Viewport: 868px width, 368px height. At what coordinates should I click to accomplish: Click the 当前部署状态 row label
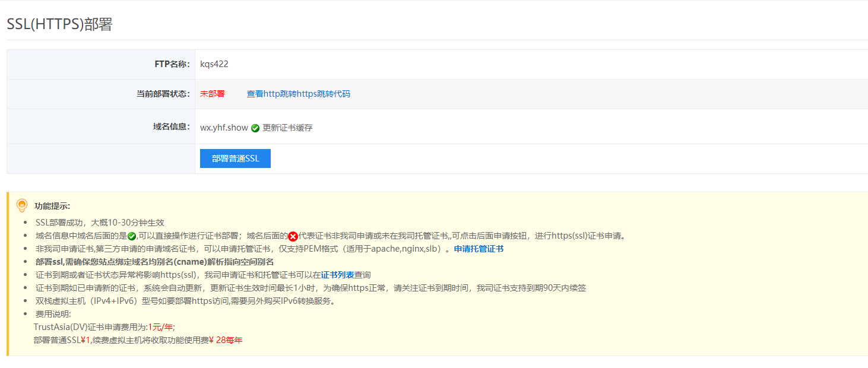[x=163, y=94]
